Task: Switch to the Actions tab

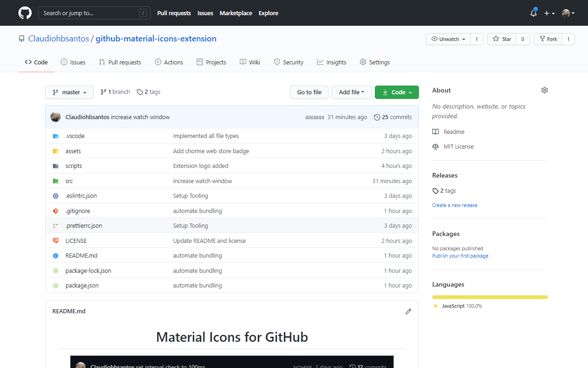Action: (169, 62)
